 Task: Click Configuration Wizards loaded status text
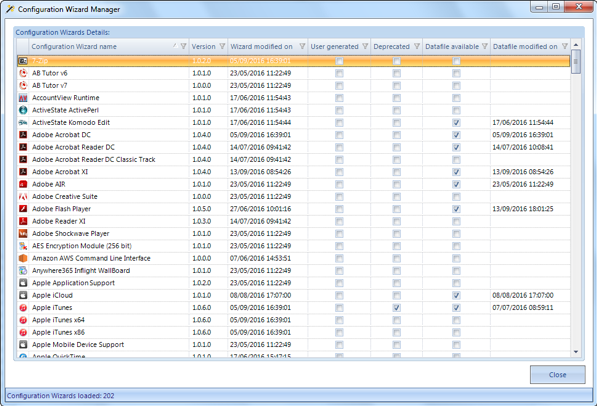pyautogui.click(x=61, y=396)
